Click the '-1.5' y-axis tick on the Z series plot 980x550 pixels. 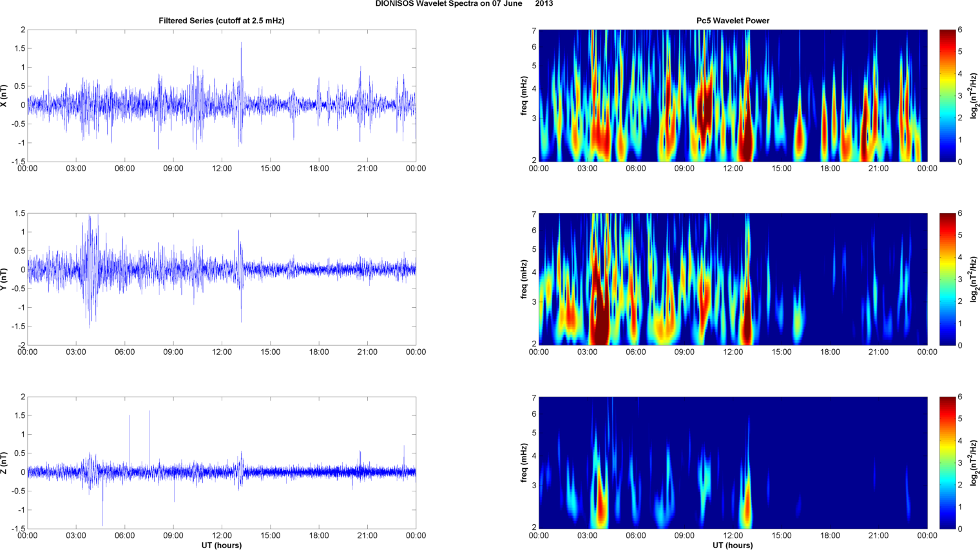click(x=19, y=529)
